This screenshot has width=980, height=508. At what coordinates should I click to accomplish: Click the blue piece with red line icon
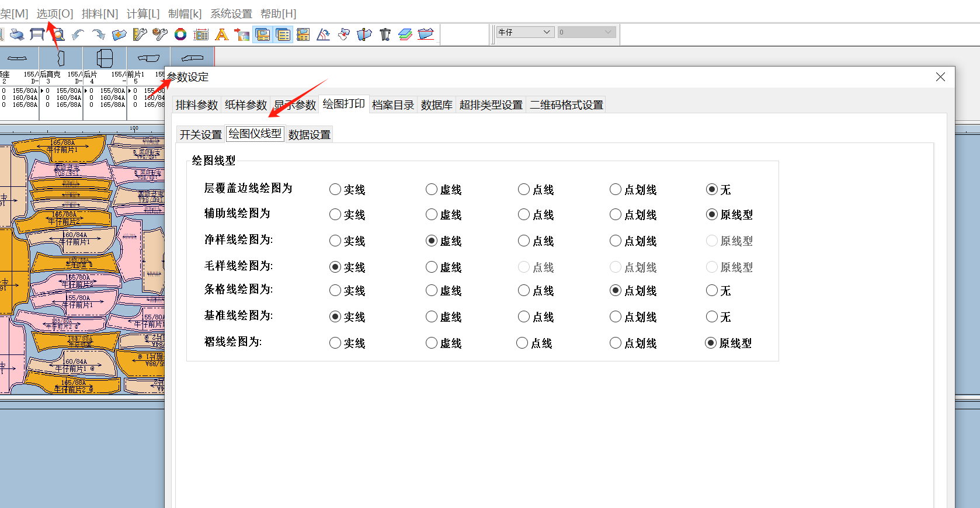click(426, 35)
